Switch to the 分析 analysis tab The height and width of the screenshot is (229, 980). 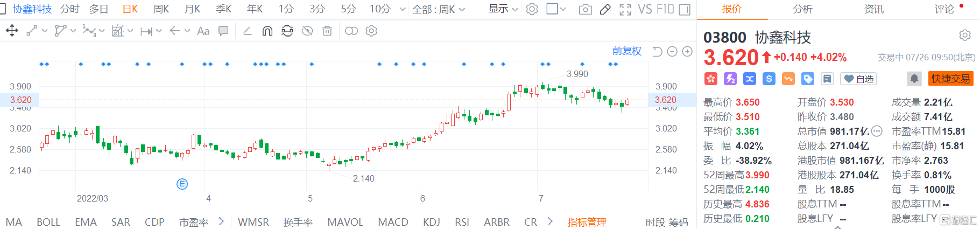click(802, 9)
